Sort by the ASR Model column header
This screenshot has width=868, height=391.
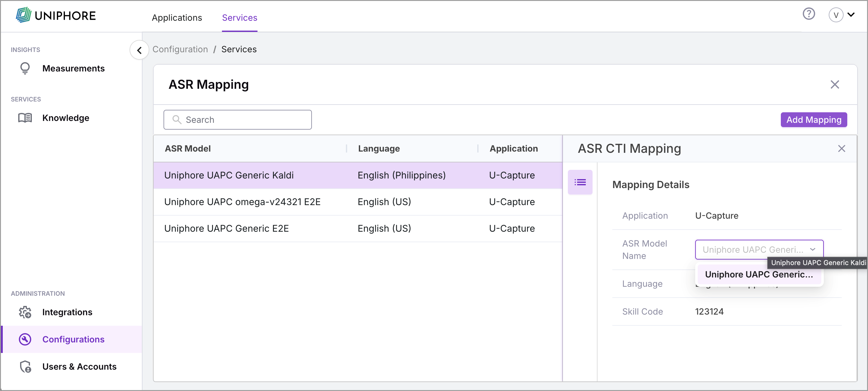point(188,149)
